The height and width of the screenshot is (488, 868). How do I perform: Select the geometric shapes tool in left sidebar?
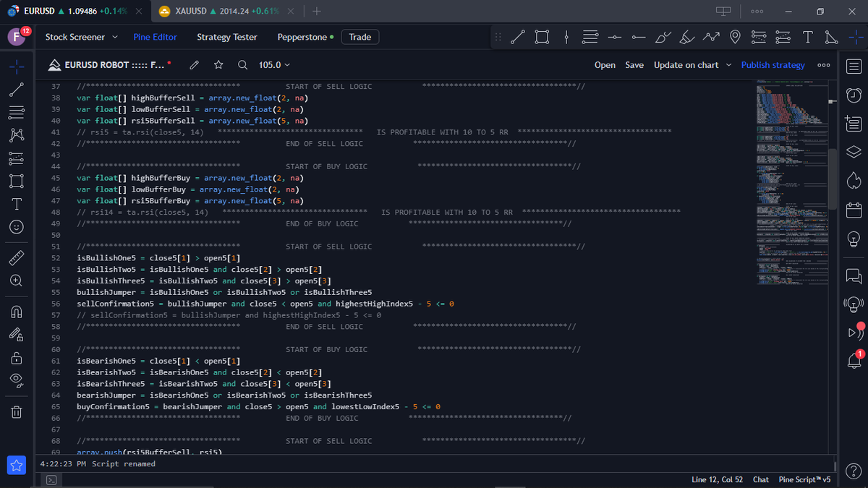tap(17, 180)
